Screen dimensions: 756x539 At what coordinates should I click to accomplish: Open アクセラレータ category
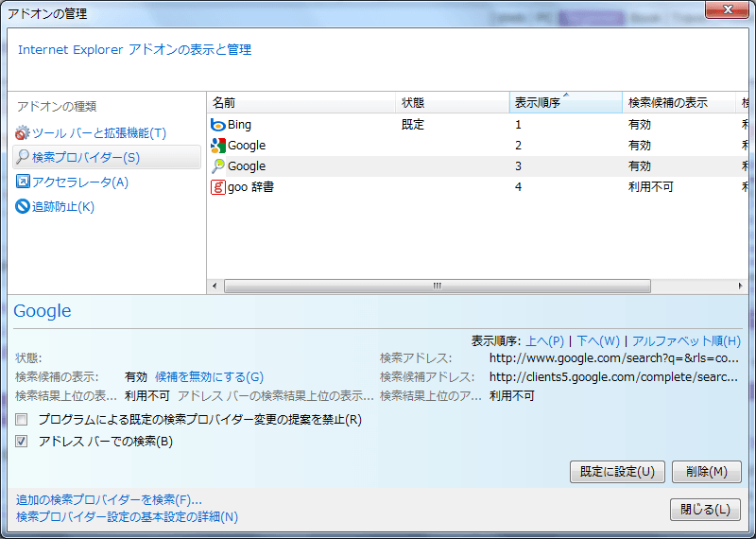tap(80, 182)
